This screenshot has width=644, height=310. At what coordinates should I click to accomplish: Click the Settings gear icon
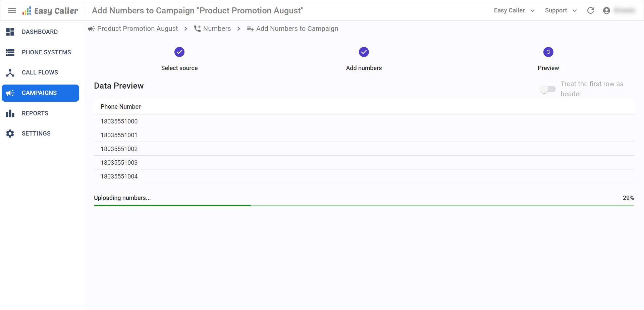10,134
